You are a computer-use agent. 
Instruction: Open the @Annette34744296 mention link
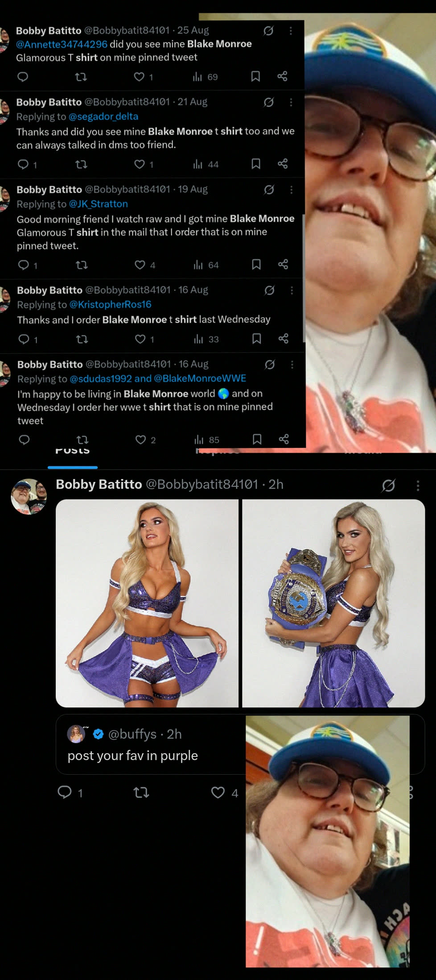click(62, 44)
